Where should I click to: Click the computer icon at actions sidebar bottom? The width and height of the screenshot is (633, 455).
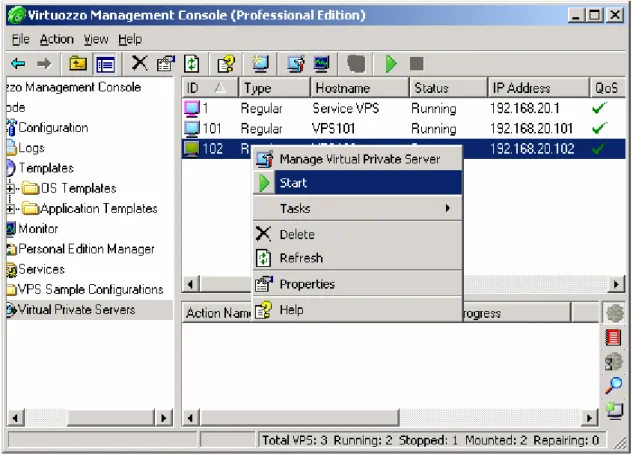[614, 411]
